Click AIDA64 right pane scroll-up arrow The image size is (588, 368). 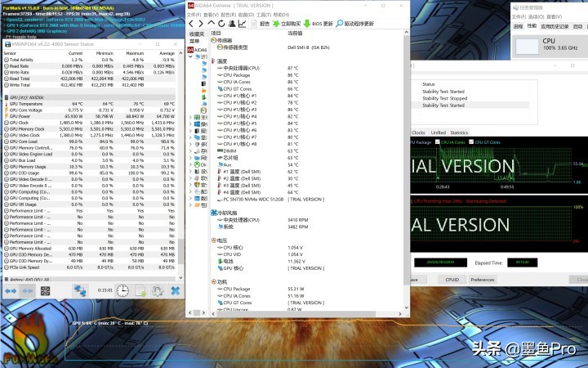(406, 33)
